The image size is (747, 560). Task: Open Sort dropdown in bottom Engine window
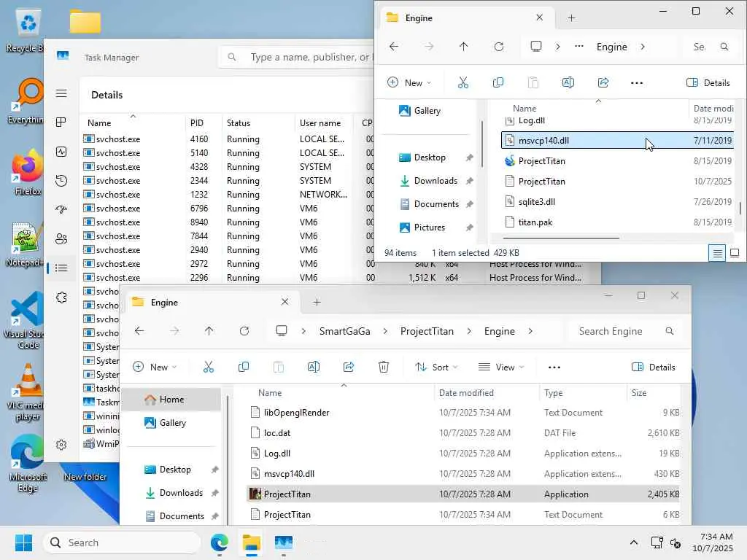click(436, 367)
